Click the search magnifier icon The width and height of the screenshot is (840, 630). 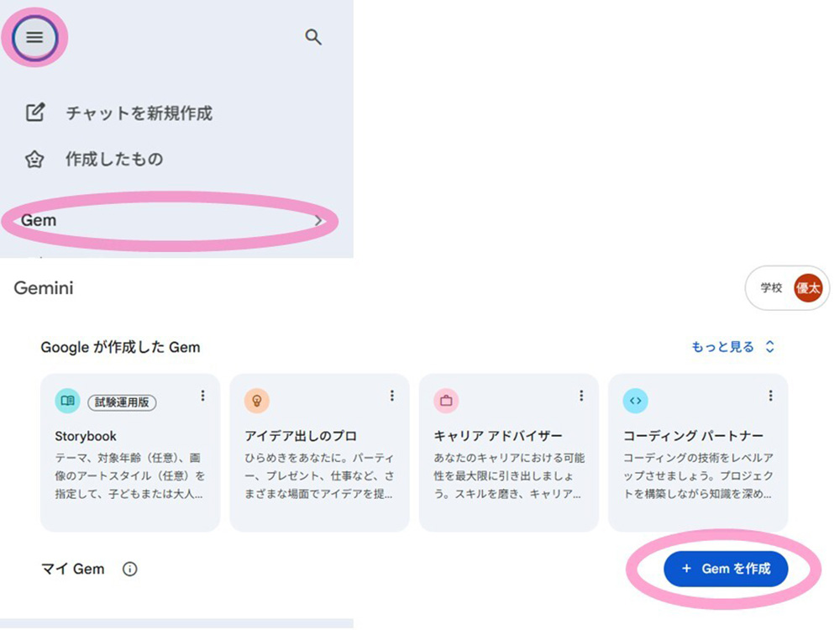[313, 37]
